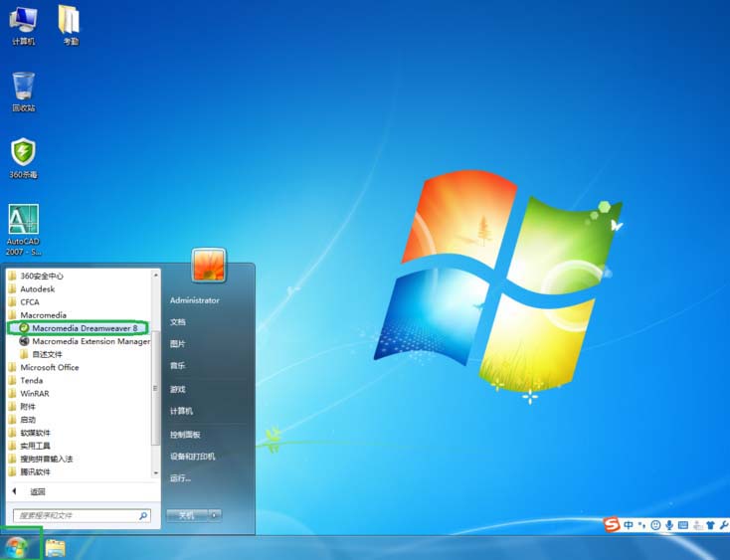Select the 考勤 folder on desktop

pos(70,25)
